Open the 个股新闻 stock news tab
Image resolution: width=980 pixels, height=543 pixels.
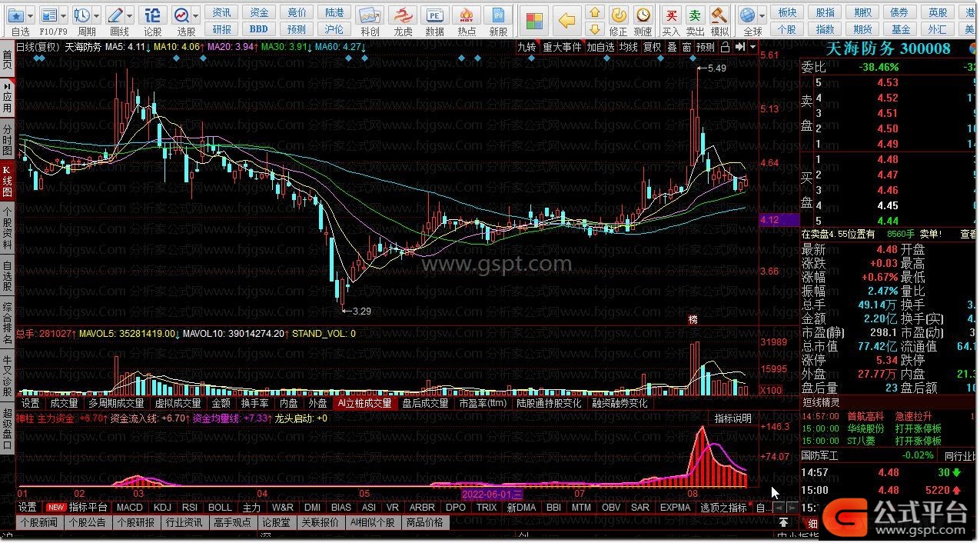(x=39, y=522)
